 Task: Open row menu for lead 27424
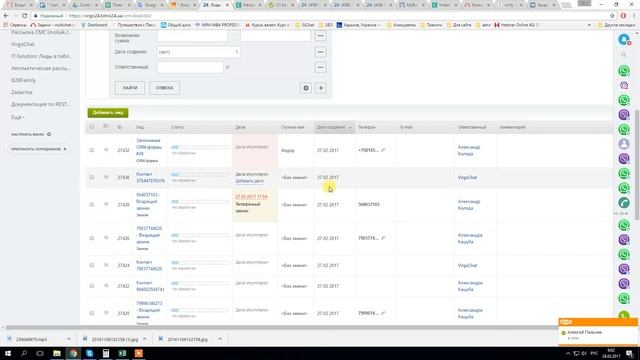point(106,265)
